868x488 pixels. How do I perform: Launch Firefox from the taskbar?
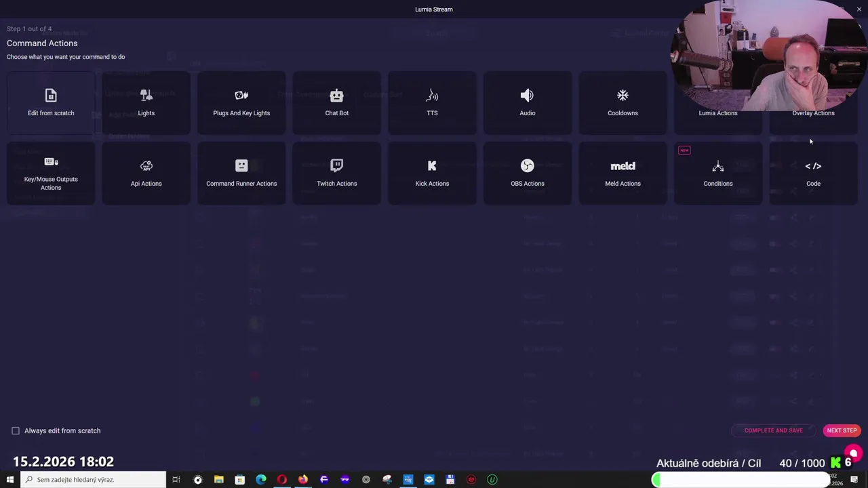(x=303, y=480)
